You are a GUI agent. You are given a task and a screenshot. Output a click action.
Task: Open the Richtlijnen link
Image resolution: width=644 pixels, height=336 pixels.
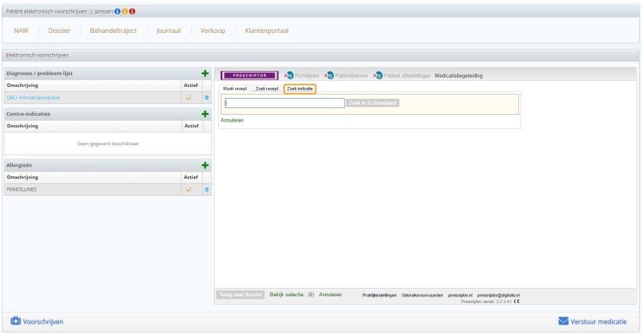[x=307, y=75]
